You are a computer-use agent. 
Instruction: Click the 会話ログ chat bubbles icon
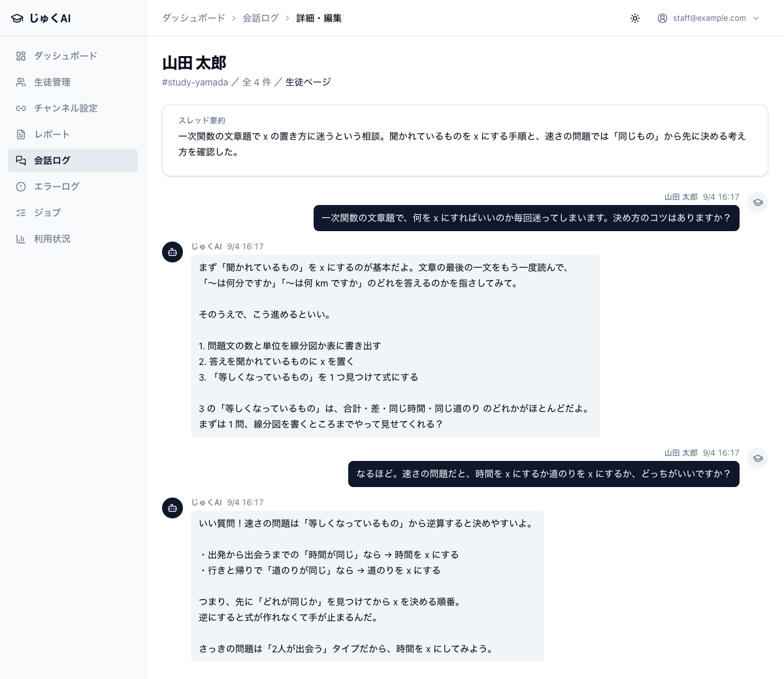[21, 161]
